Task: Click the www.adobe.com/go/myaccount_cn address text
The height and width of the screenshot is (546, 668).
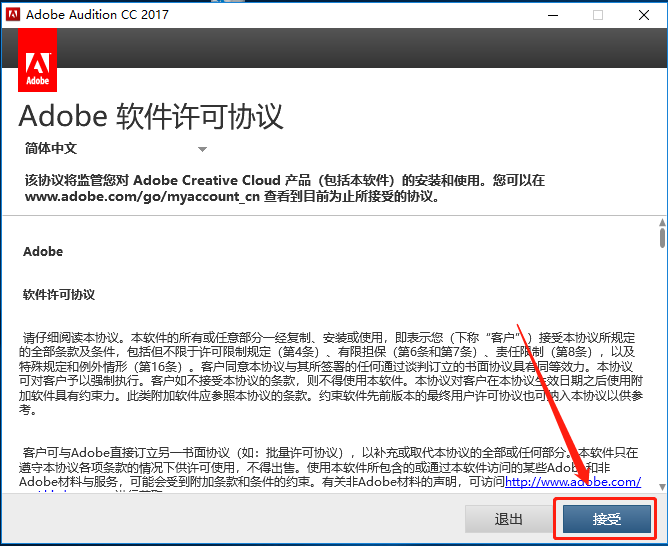Action: point(142,196)
